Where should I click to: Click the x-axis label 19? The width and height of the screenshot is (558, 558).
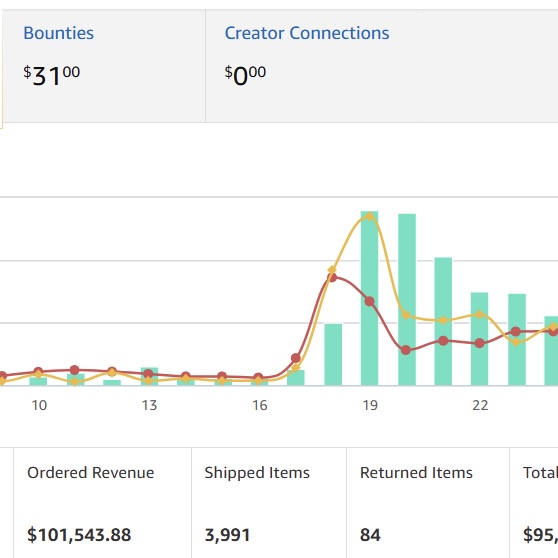[370, 405]
